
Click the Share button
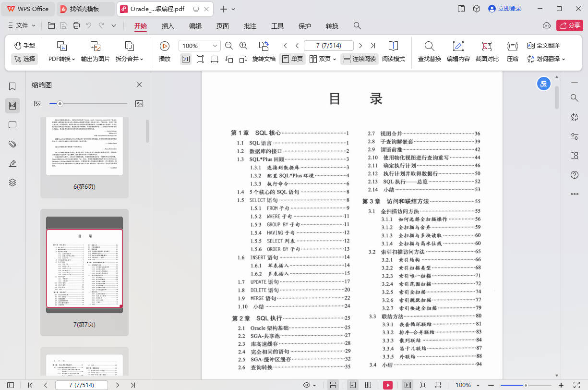(x=569, y=25)
